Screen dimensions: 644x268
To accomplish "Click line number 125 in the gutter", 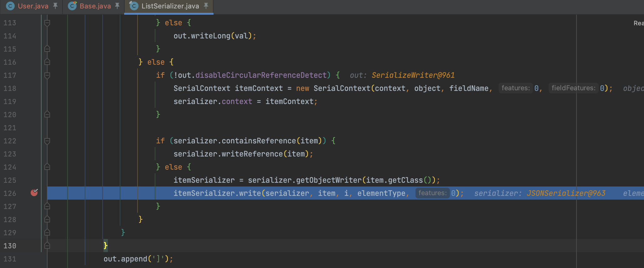I will point(10,180).
